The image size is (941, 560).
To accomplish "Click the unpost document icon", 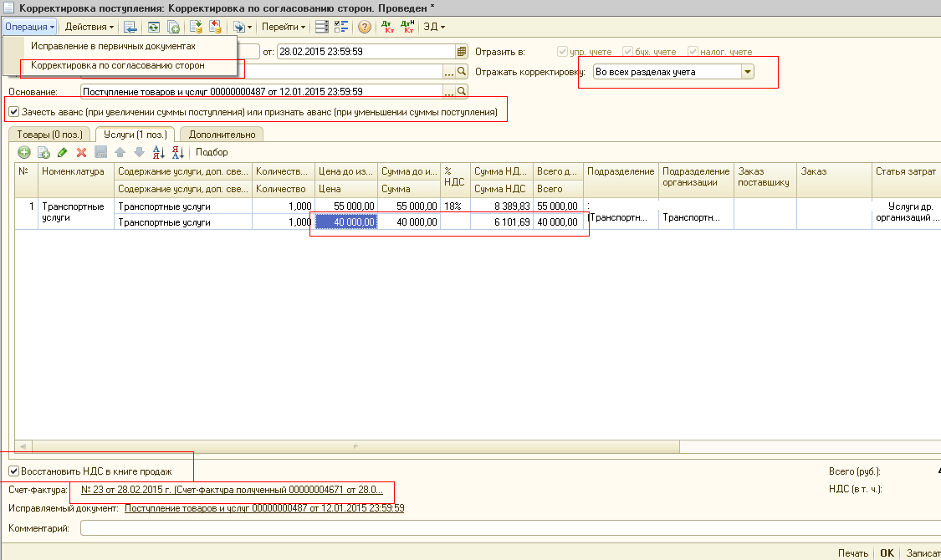I will pyautogui.click(x=216, y=27).
